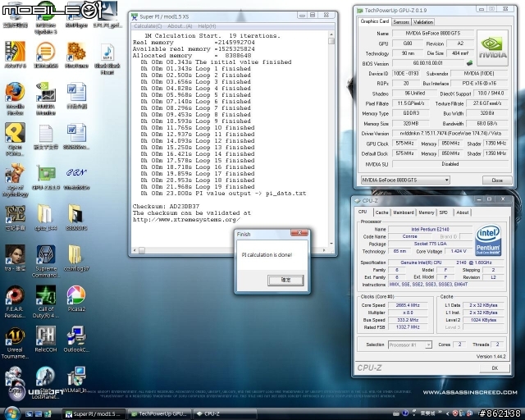Click the GPU Name field NVIDIA GeForce 8800 GTS
The height and width of the screenshot is (420, 525).
pyautogui.click(x=433, y=33)
